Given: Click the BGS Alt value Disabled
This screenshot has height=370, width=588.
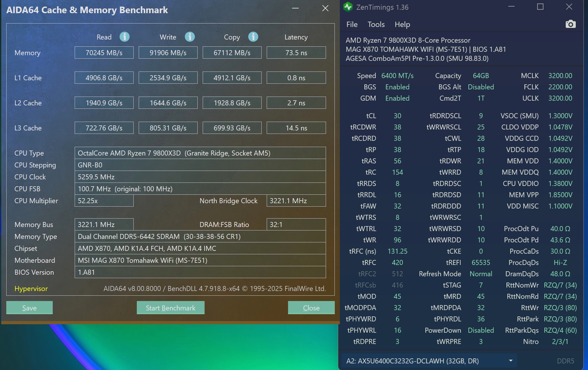Looking at the screenshot, I should 481,87.
